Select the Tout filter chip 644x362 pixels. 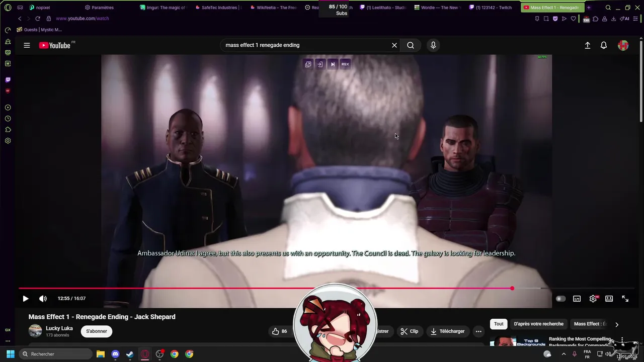pyautogui.click(x=499, y=324)
